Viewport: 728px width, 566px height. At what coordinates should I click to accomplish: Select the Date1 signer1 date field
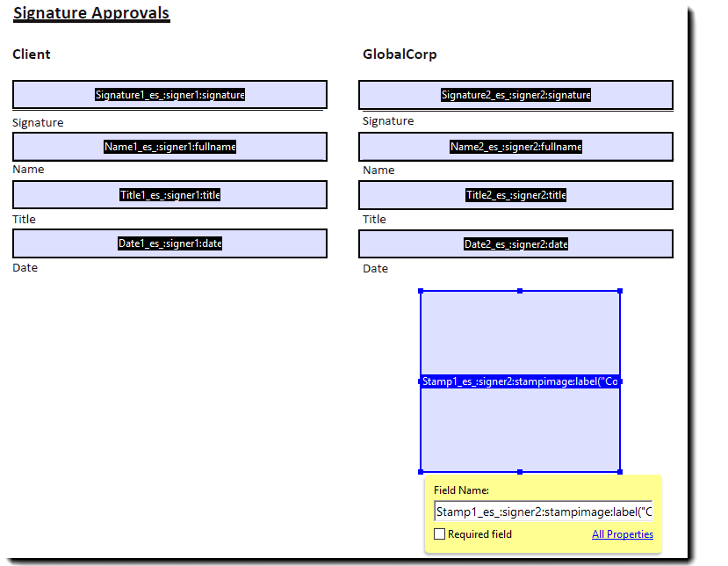[x=169, y=243]
